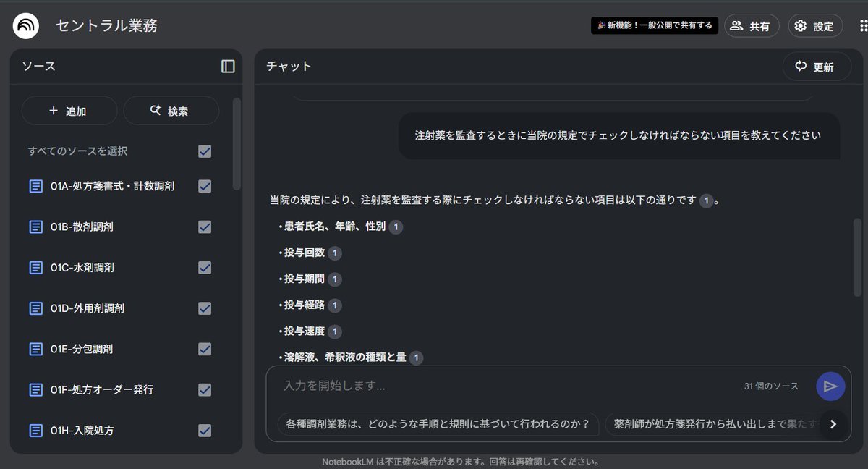Collapse the sources panel with sidebar icon

[x=228, y=67]
